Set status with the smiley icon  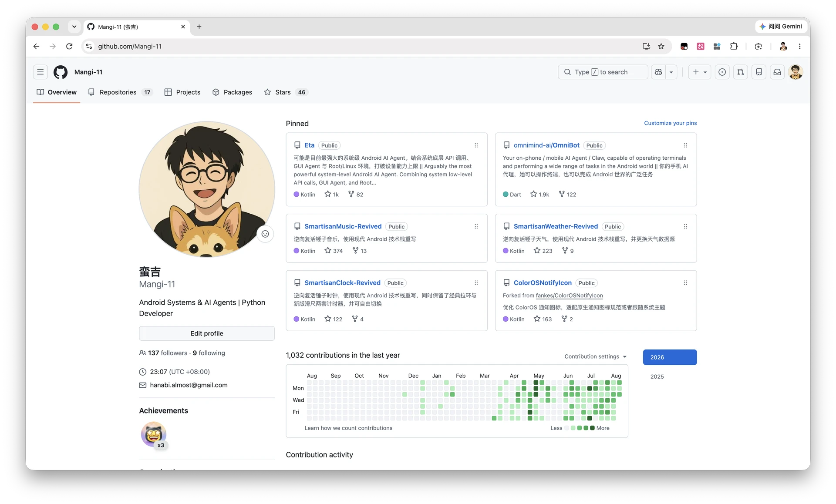click(x=265, y=234)
